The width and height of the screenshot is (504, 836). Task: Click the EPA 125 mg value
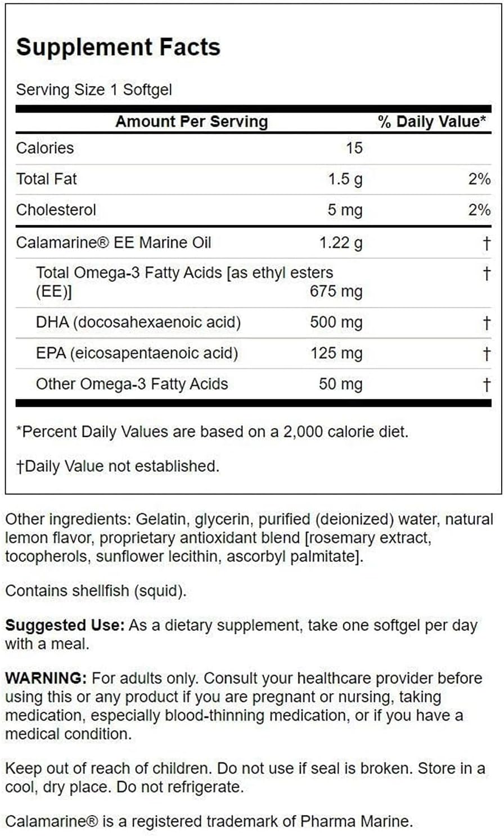coord(336,353)
